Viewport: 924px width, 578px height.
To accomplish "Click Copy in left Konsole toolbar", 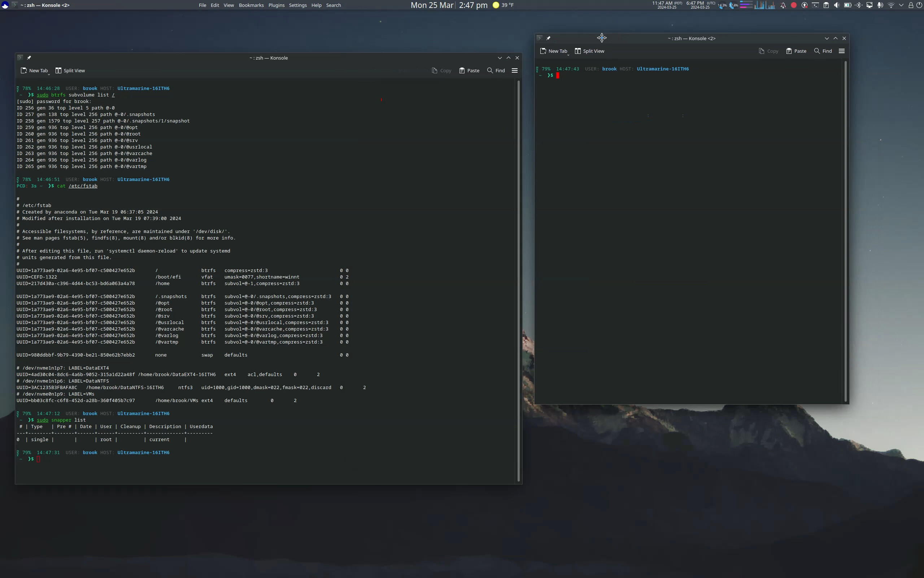I will coord(441,70).
